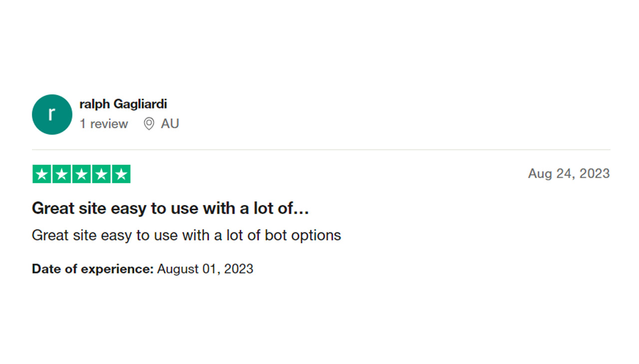Click the Aug 24, 2023 review date
Viewport: 639px width, 364px height.
pos(569,174)
